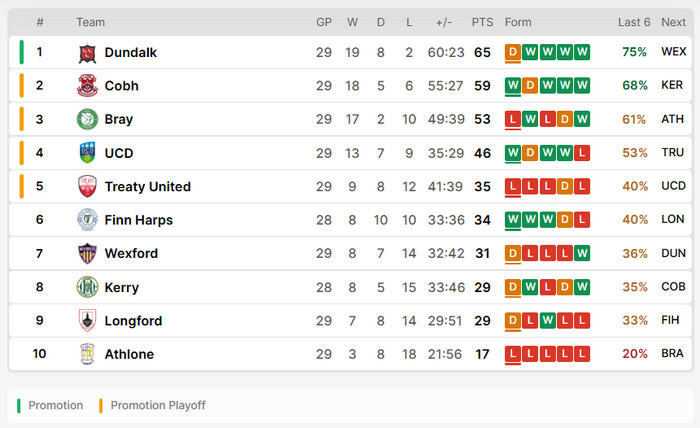Select the Kerry team crest
Screen dimensions: 700x428
pos(88,287)
